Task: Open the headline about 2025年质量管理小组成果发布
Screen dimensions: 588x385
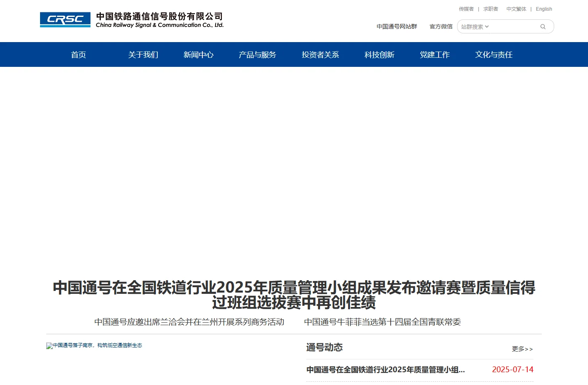Action: pos(294,295)
